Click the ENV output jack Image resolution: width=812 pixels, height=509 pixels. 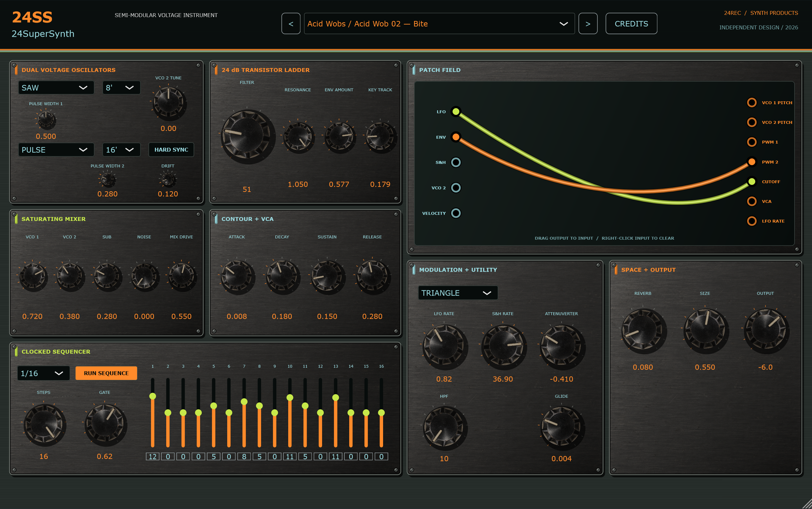456,137
